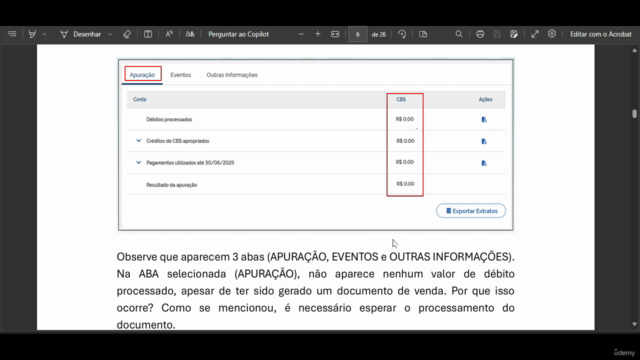Click the action icon for Pagamentos utilizados row
Viewport: 640px width, 360px height.
(x=484, y=163)
